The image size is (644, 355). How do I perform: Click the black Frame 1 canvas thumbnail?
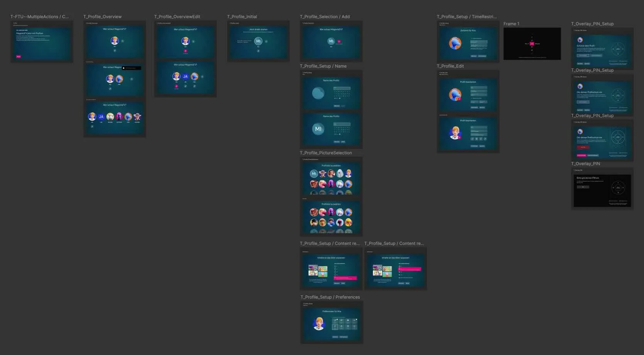[532, 44]
